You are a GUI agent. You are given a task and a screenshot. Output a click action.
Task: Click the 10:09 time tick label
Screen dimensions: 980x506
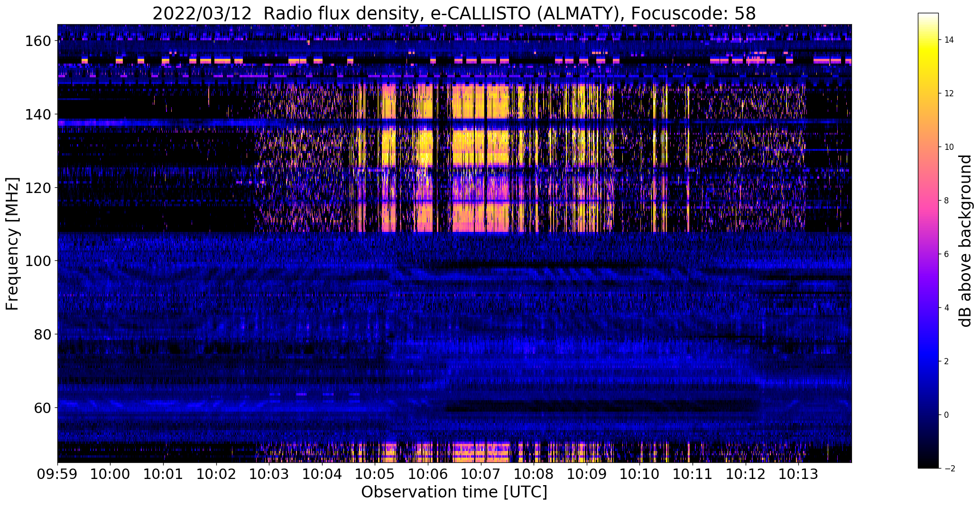pyautogui.click(x=587, y=474)
